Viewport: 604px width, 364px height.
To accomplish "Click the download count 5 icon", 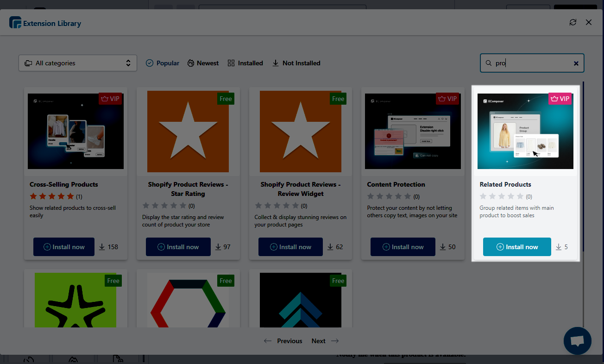I will pyautogui.click(x=559, y=247).
